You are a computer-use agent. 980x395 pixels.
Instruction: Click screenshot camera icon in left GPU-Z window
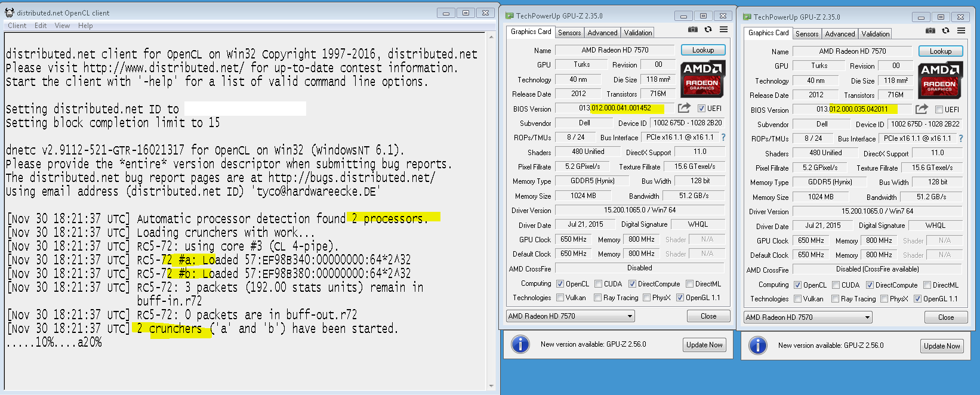click(x=692, y=29)
